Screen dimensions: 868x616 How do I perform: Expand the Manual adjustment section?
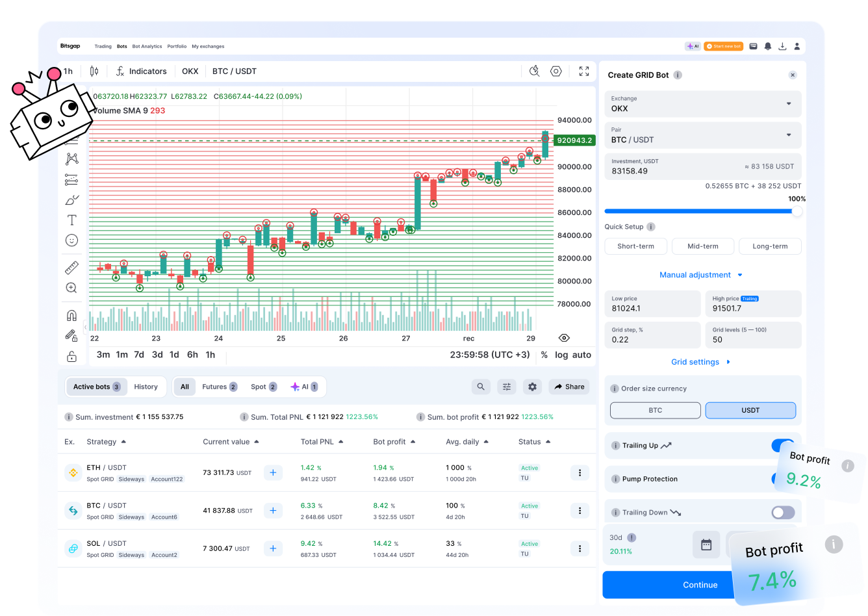tap(701, 275)
